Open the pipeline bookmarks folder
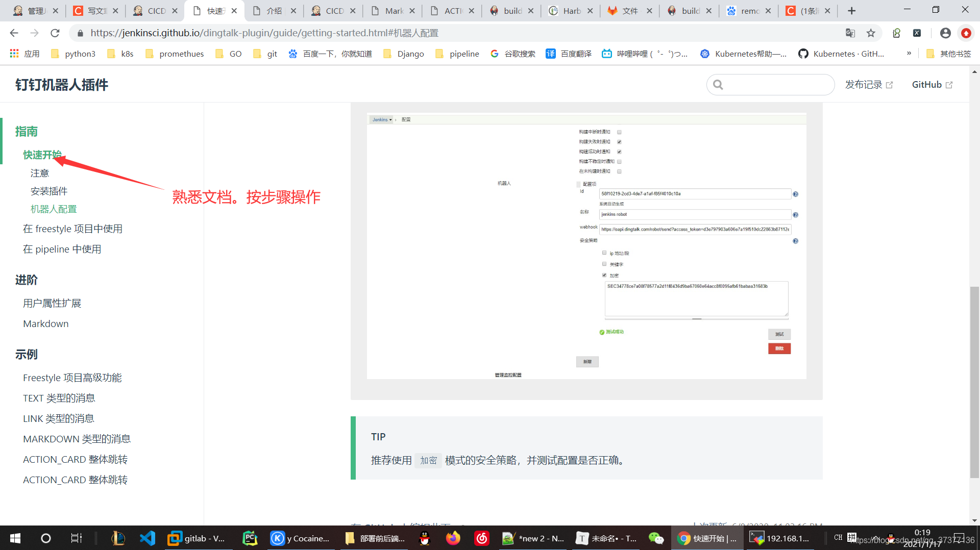 pyautogui.click(x=457, y=54)
